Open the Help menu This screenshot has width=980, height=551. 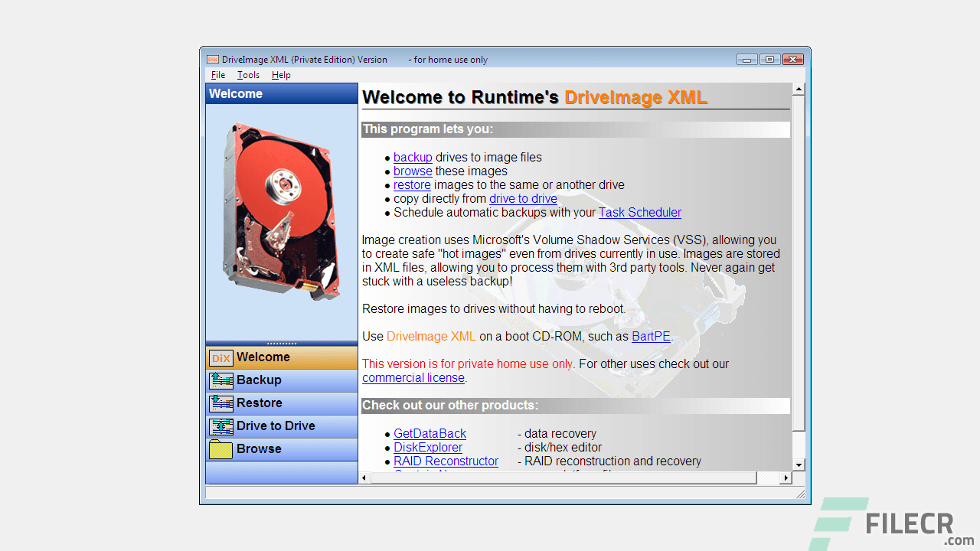281,74
